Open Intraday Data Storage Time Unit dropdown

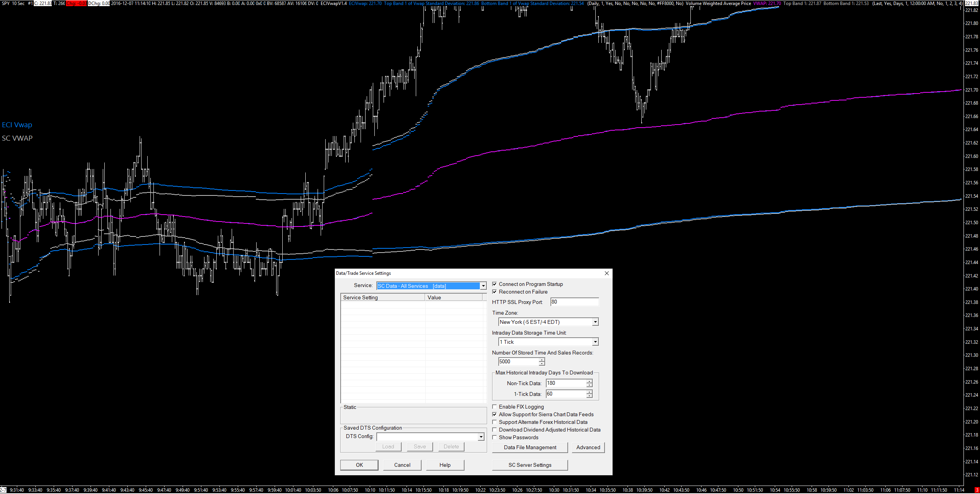(x=595, y=342)
